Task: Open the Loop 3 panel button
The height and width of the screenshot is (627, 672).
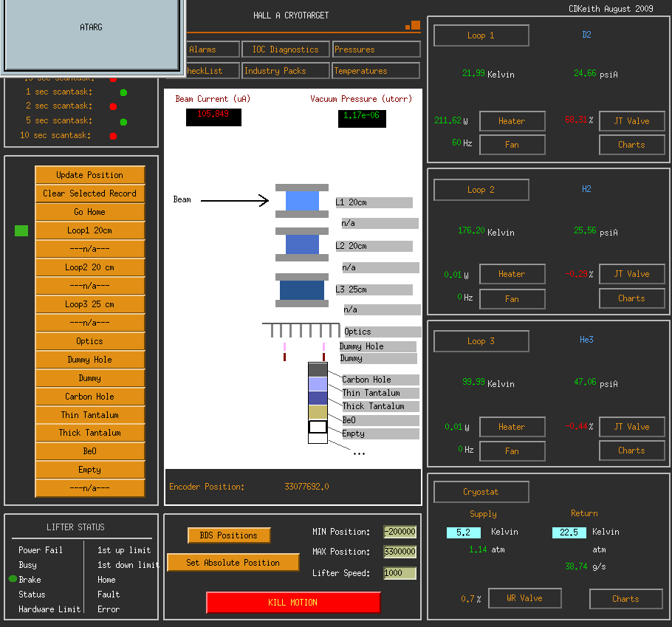Action: click(481, 340)
